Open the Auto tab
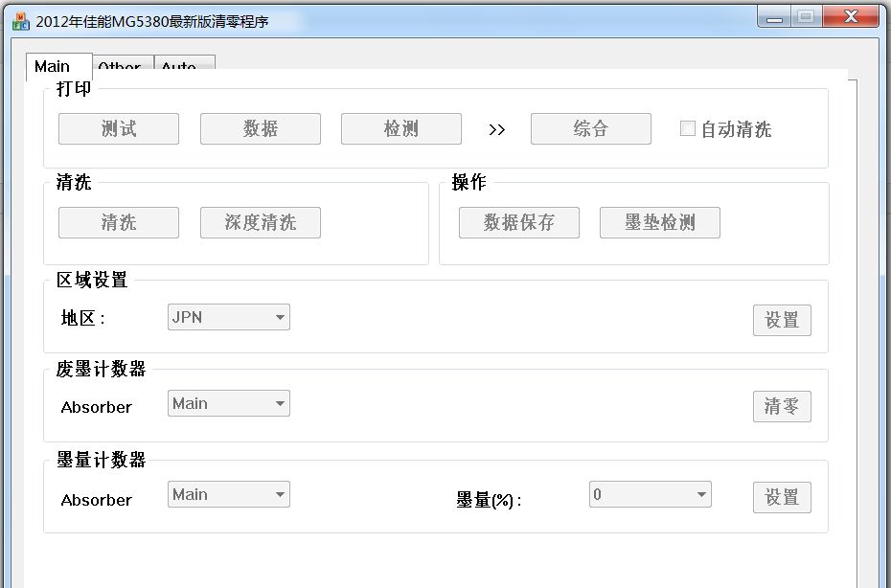The width and height of the screenshot is (891, 588). pos(185,63)
